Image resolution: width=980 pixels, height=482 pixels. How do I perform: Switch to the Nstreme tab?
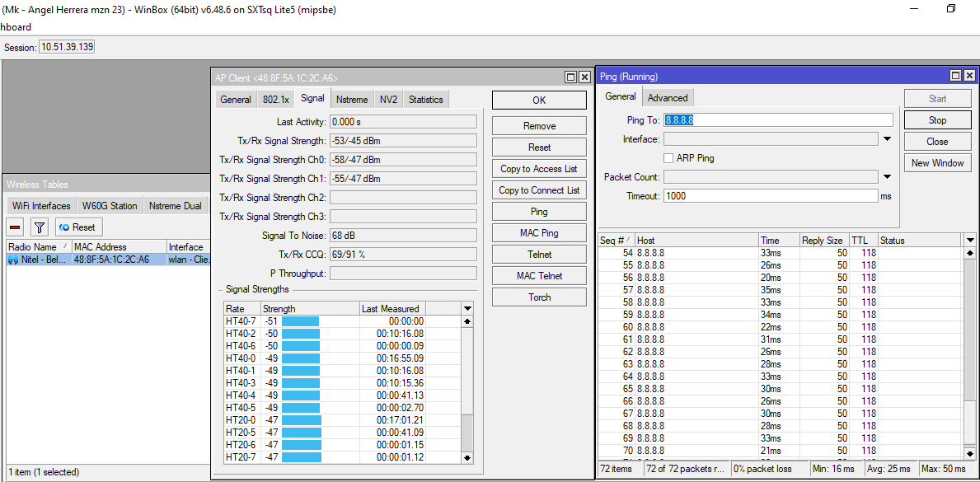click(x=352, y=100)
